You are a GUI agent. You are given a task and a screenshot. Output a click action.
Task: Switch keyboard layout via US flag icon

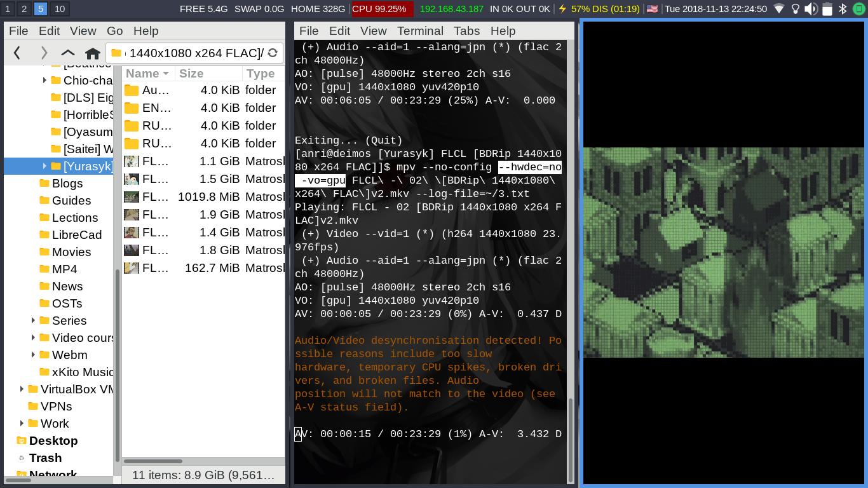[x=652, y=9]
